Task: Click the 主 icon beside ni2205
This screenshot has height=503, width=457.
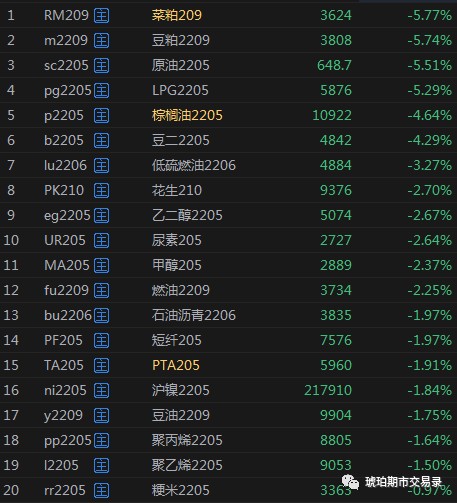Action: [x=101, y=390]
